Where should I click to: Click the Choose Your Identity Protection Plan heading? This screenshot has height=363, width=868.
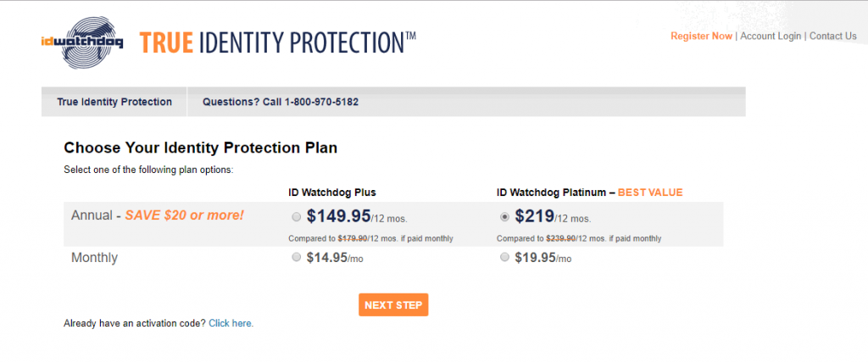tap(200, 148)
